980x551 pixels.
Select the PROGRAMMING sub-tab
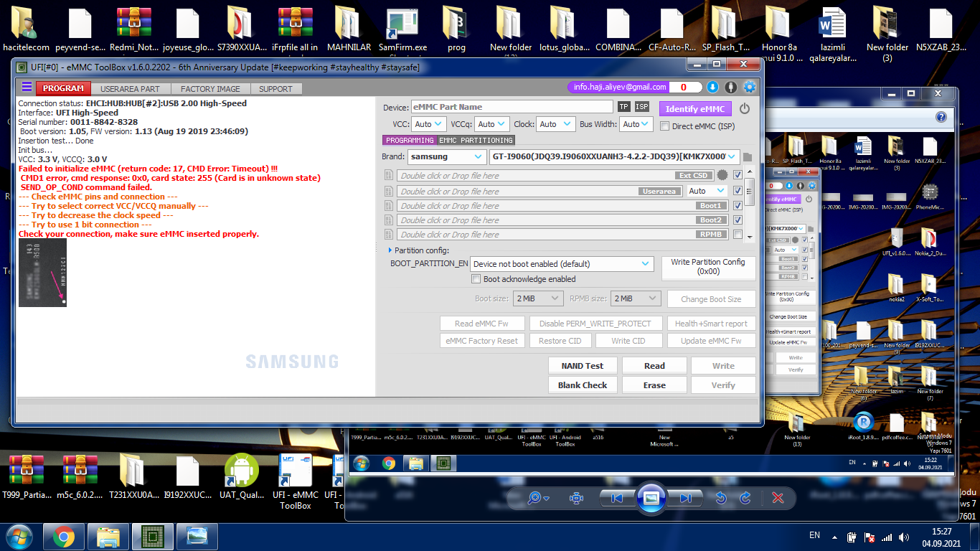click(x=410, y=141)
